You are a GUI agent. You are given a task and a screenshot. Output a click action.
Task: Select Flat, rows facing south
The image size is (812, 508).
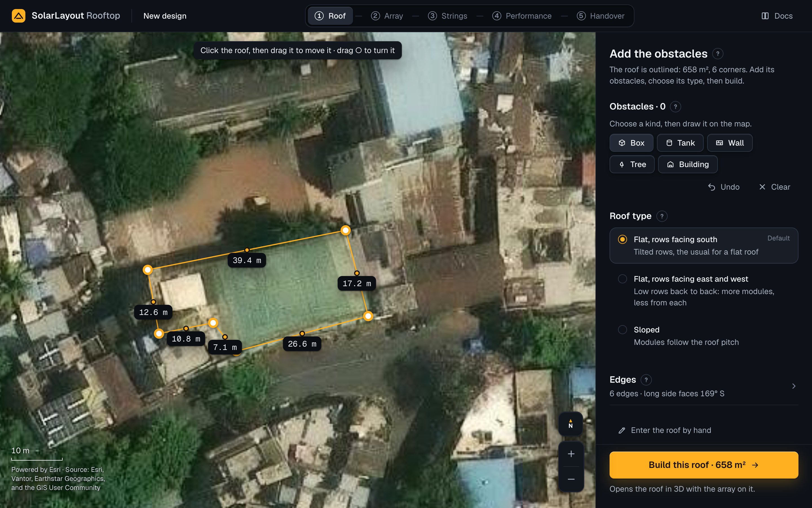pos(704,246)
